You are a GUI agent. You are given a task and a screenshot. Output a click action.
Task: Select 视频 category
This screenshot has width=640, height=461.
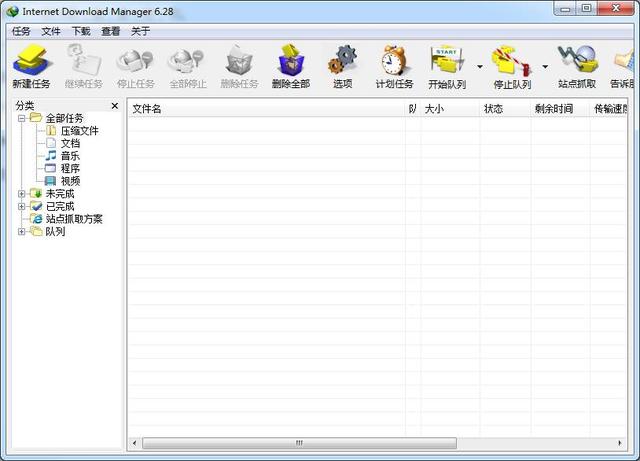(70, 181)
